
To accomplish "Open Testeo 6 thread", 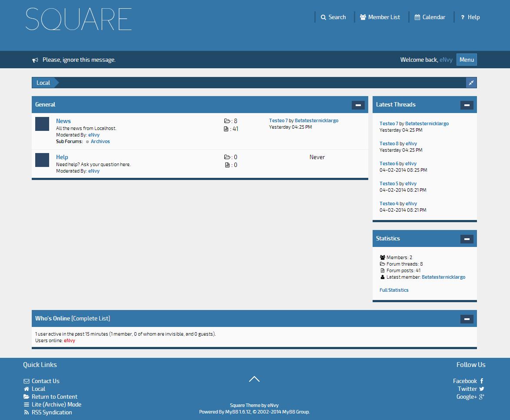I will point(389,163).
